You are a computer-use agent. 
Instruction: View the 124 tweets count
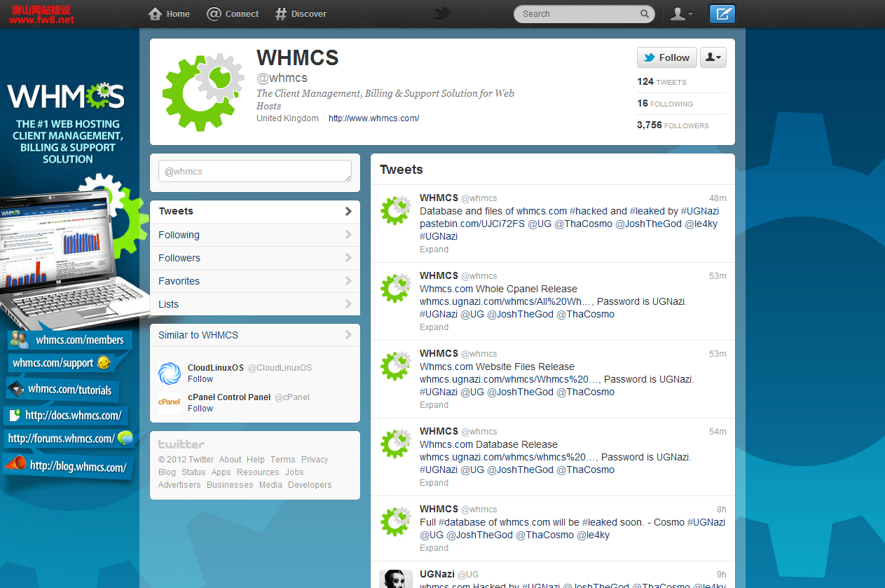pos(661,82)
